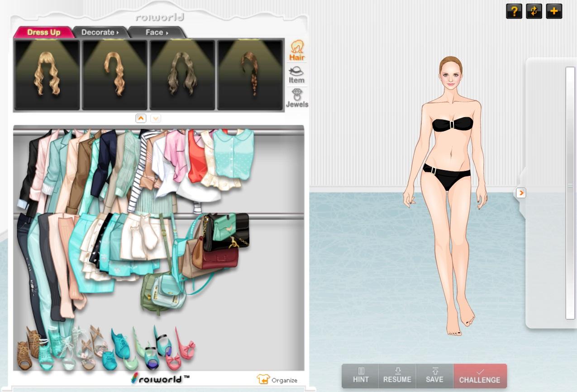Click the HINT button
This screenshot has height=392, width=577.
tap(360, 376)
